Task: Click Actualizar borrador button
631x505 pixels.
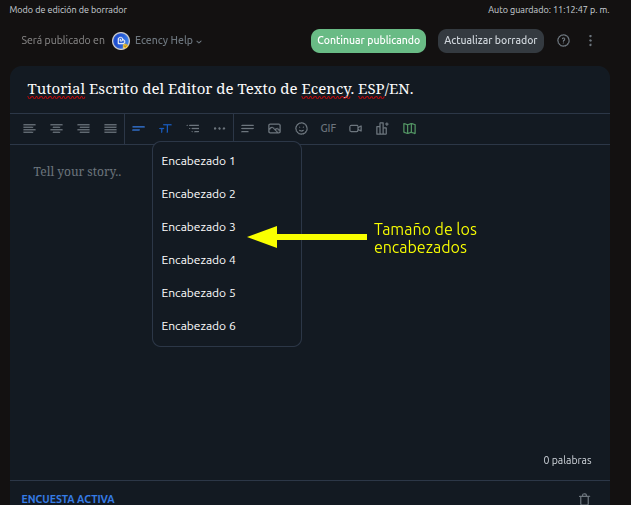Action: point(491,41)
